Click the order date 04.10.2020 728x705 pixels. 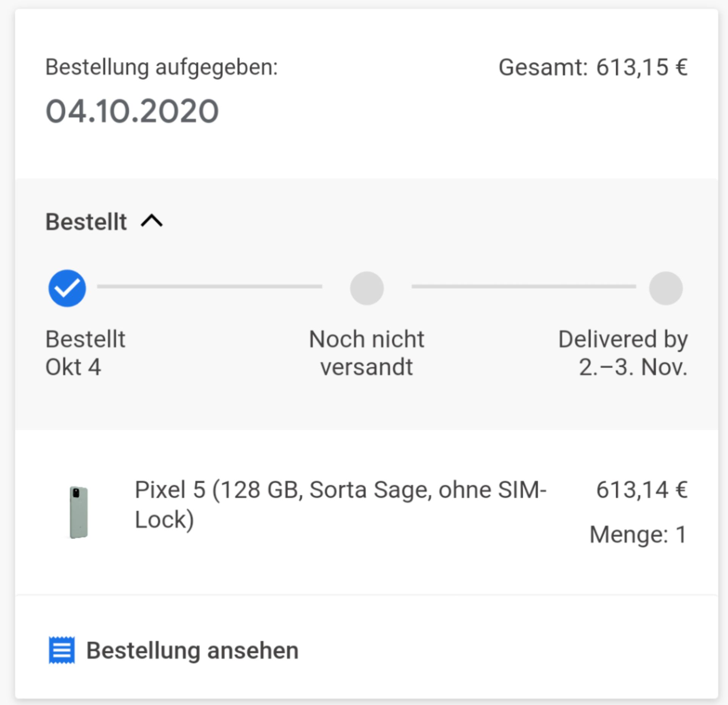(x=132, y=111)
